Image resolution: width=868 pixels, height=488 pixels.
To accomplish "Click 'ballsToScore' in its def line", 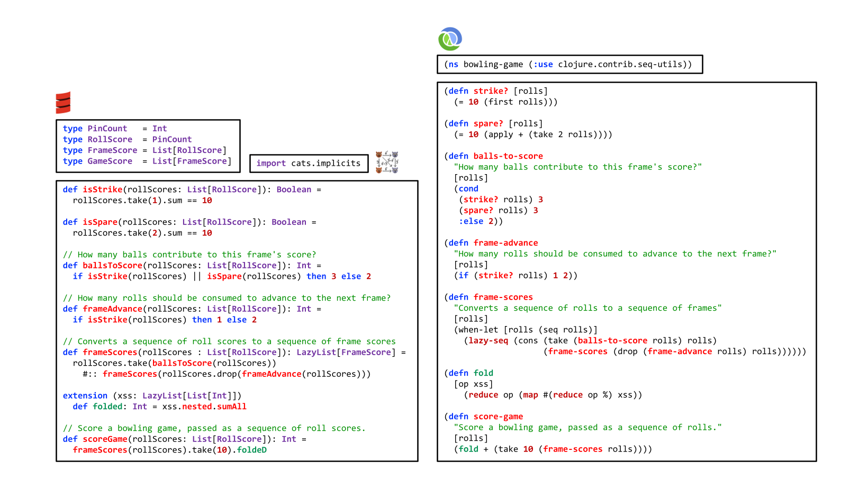I will 113,266.
